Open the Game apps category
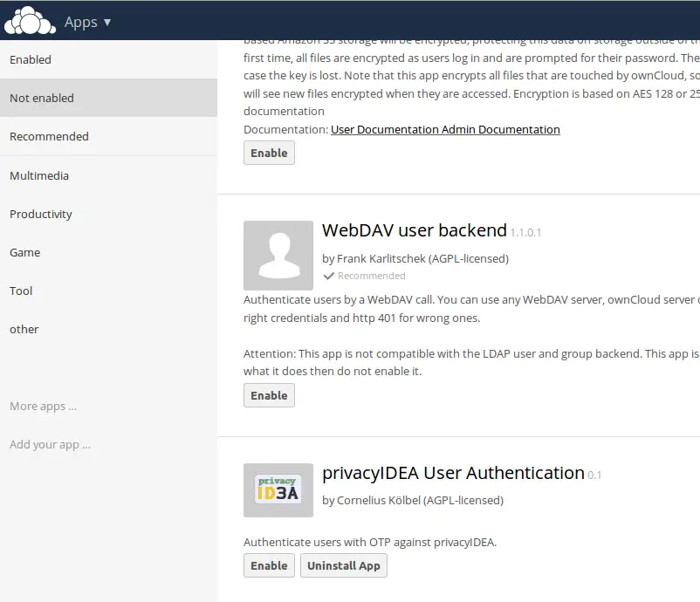Screen dimensions: 700x602 [108, 253]
